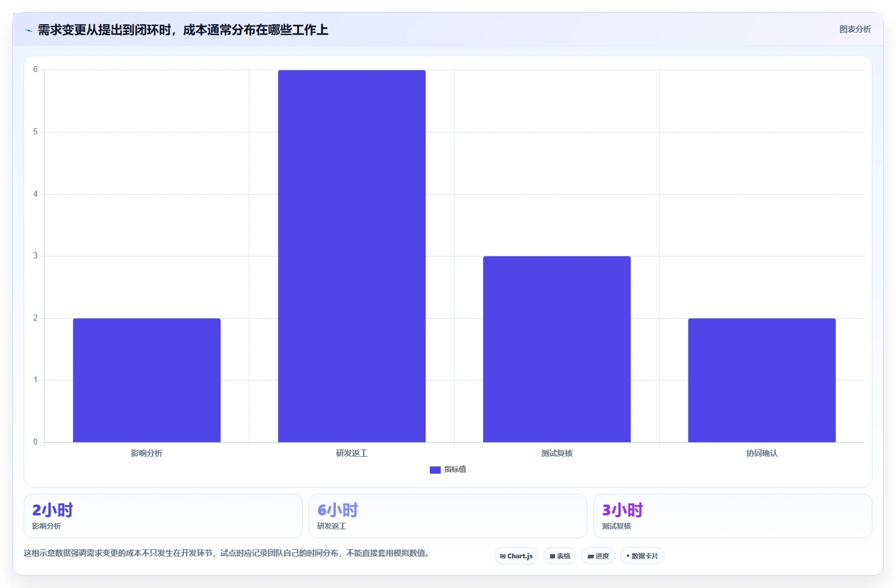896x588 pixels.
Task: Click the icon inside the Chart.js chip
Action: pyautogui.click(x=502, y=556)
